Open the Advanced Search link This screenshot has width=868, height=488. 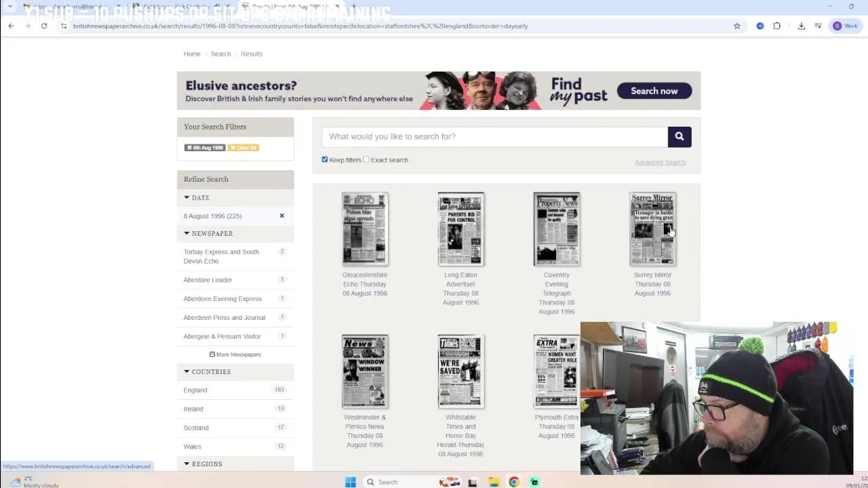(660, 163)
